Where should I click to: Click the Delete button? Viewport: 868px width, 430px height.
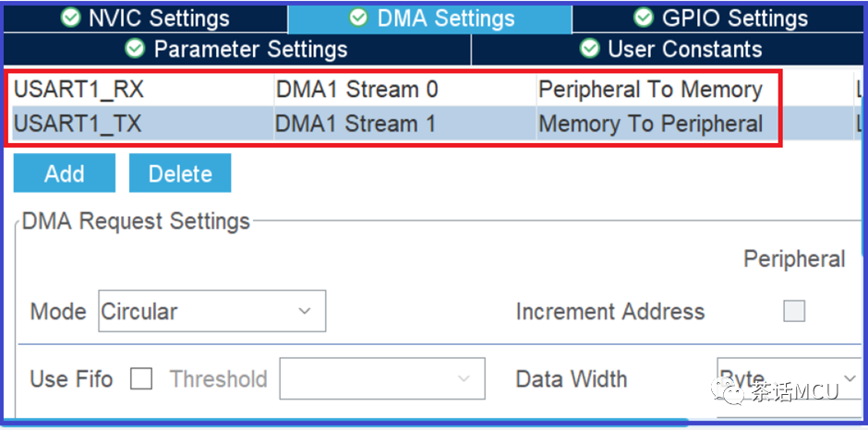click(x=180, y=173)
